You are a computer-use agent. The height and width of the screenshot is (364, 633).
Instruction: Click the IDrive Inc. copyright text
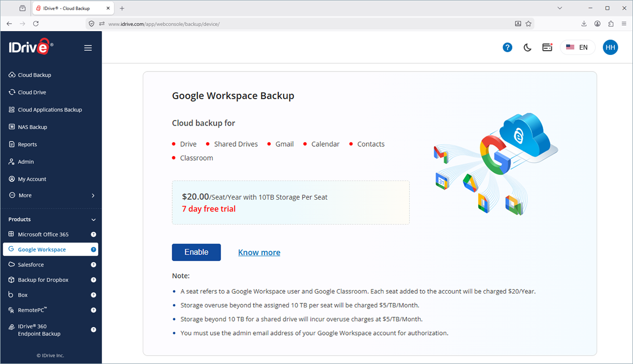click(x=50, y=355)
